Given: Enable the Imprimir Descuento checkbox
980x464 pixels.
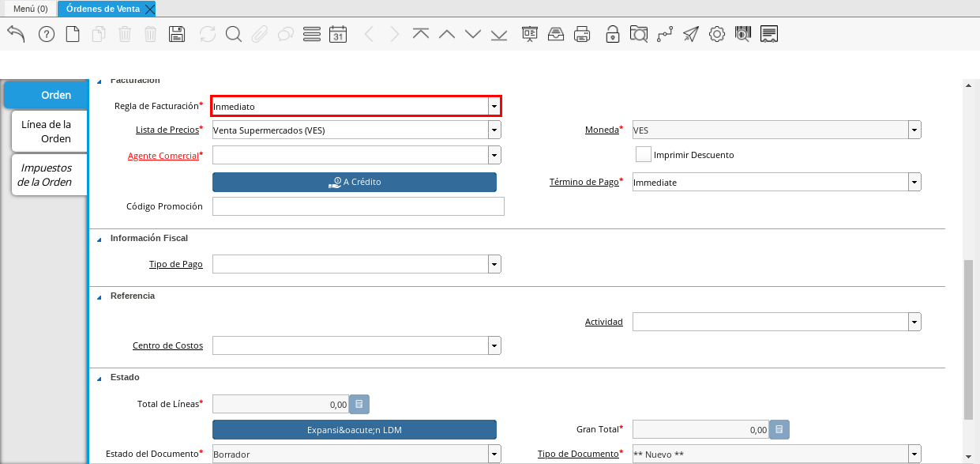Looking at the screenshot, I should (x=644, y=154).
